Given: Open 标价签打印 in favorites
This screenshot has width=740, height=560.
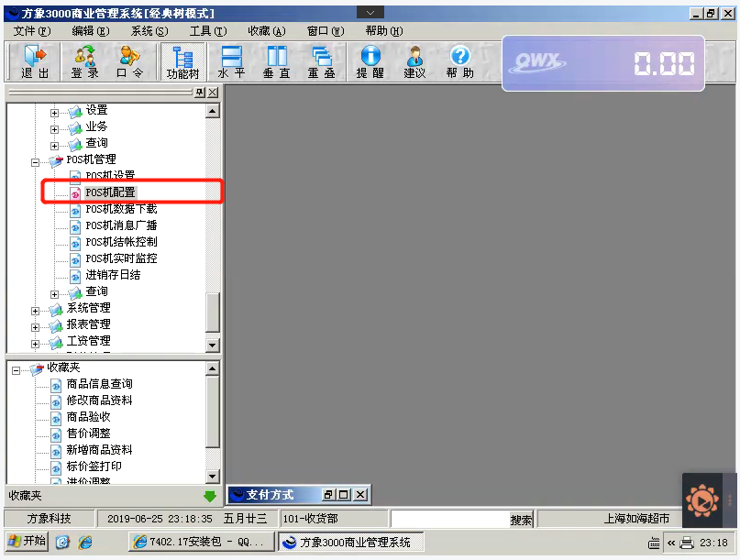Looking at the screenshot, I should coord(94,467).
